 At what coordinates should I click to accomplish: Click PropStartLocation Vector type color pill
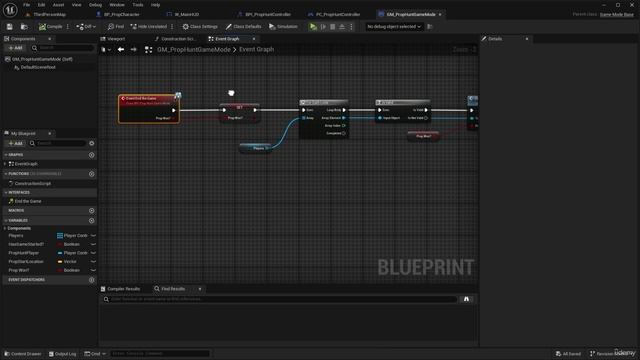pos(60,262)
